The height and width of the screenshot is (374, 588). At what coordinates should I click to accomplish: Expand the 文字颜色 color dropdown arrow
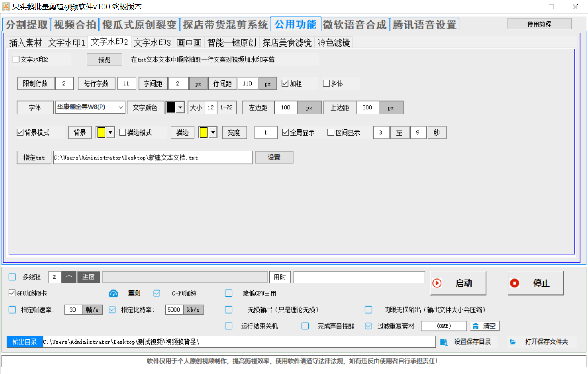tap(180, 107)
